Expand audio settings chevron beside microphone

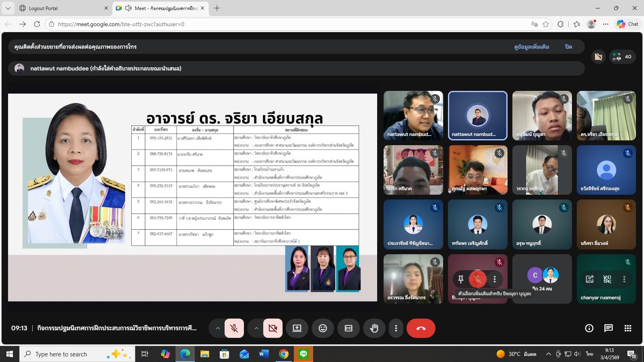tap(217, 328)
